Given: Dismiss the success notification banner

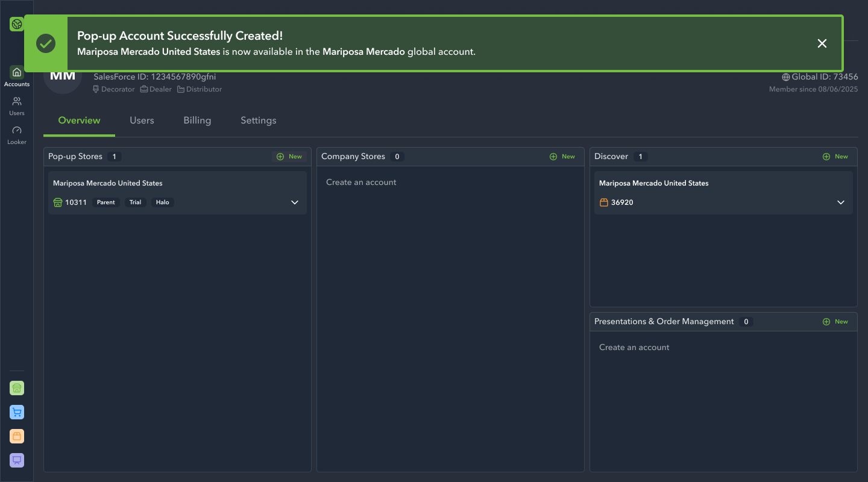Looking at the screenshot, I should (822, 43).
